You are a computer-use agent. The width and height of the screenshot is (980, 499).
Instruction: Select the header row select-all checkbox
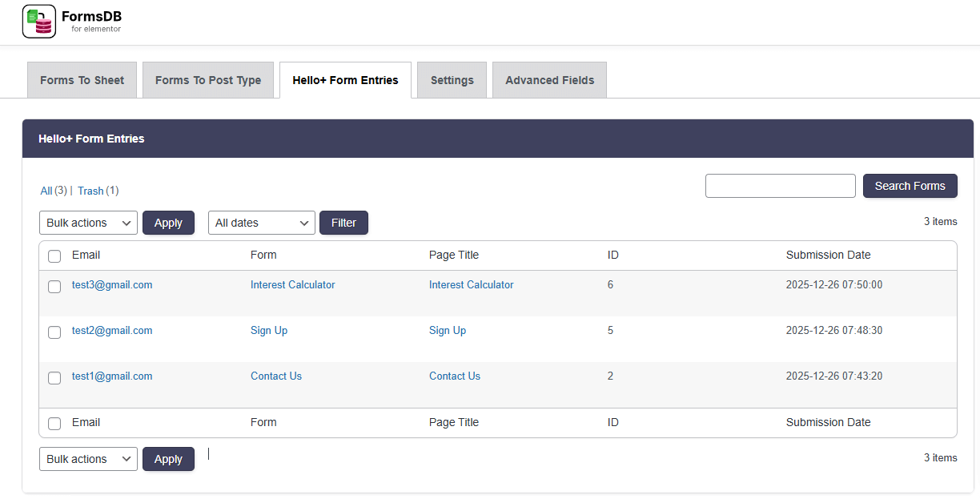54,256
